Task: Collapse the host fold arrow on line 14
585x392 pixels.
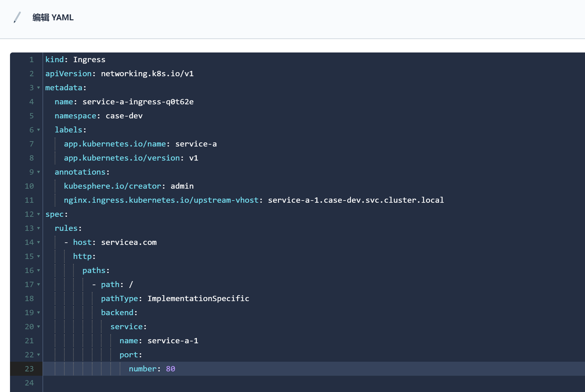Action: pyautogui.click(x=38, y=242)
